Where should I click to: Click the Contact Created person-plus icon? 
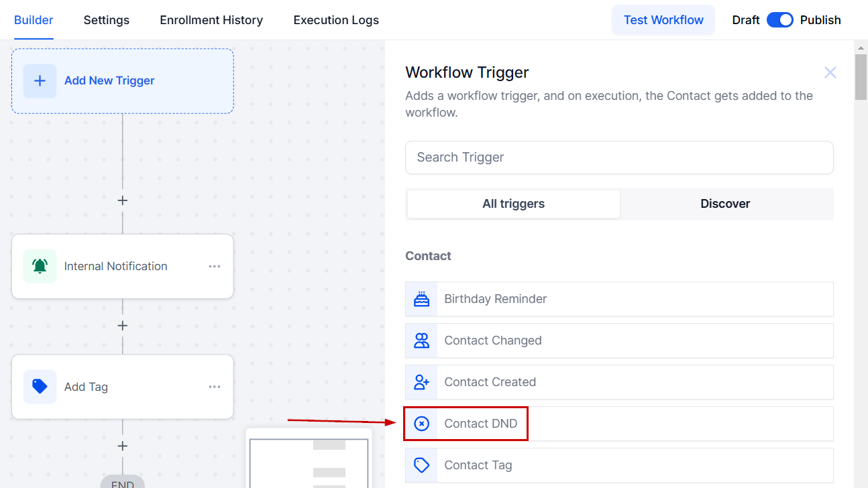(421, 382)
